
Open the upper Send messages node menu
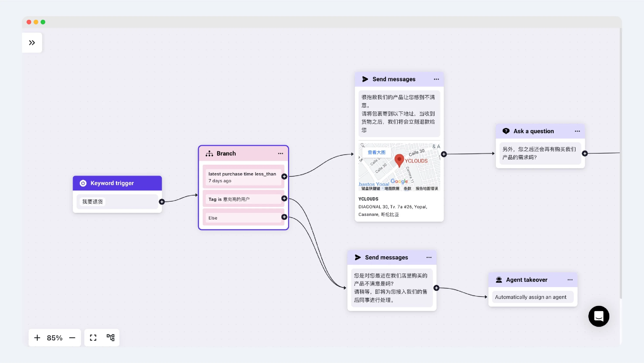[436, 79]
